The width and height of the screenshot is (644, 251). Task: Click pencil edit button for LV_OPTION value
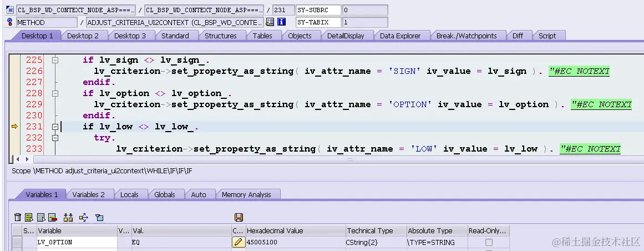(238, 242)
